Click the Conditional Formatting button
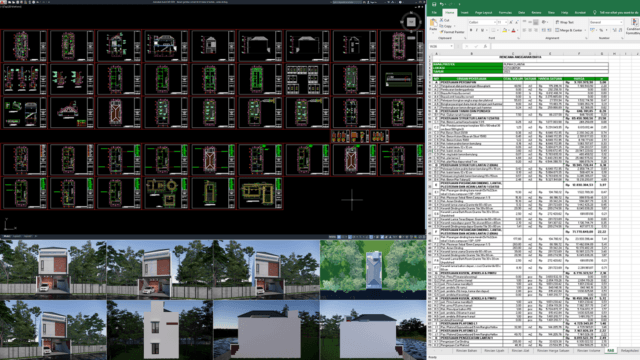640x360 pixels. click(633, 27)
